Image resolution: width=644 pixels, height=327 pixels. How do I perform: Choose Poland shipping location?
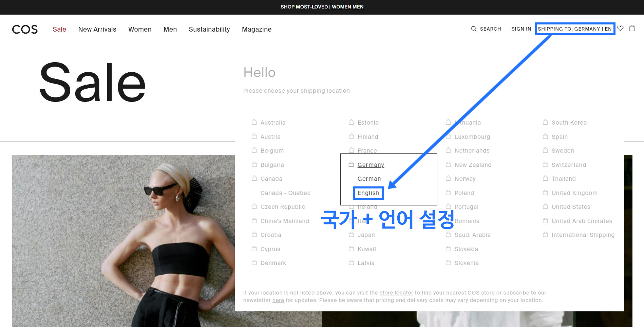point(464,193)
